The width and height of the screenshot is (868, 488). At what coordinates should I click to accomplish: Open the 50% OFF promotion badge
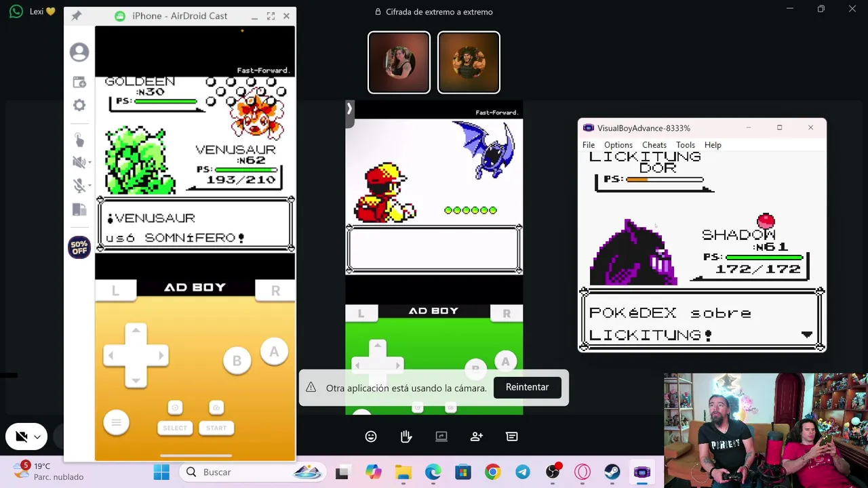click(x=79, y=247)
